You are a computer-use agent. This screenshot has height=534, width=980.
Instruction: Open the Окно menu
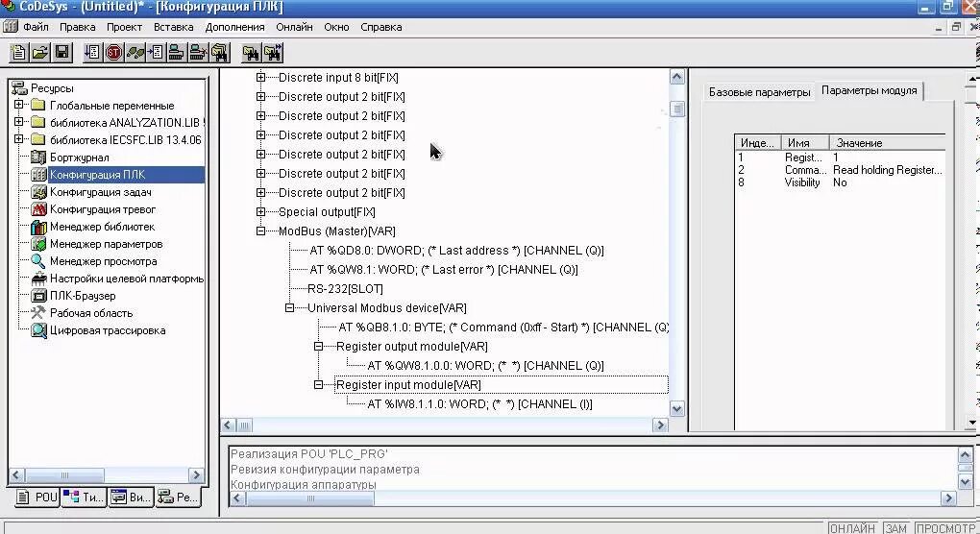click(x=336, y=27)
